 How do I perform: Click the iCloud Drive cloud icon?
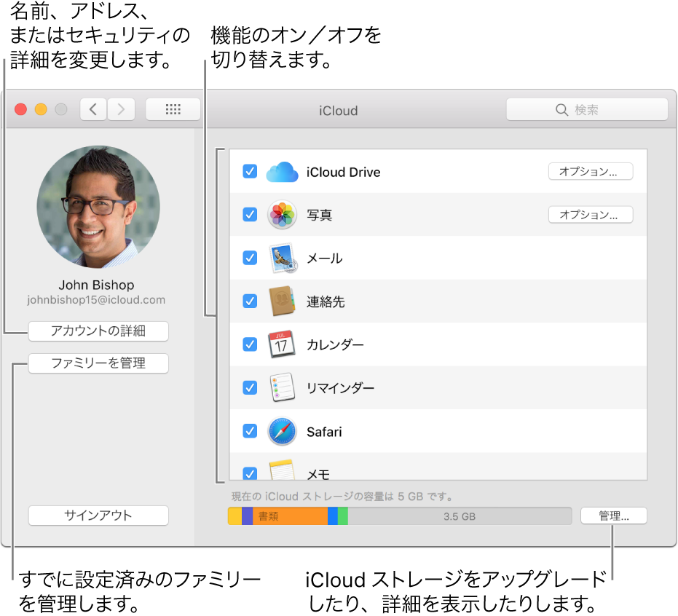click(283, 171)
